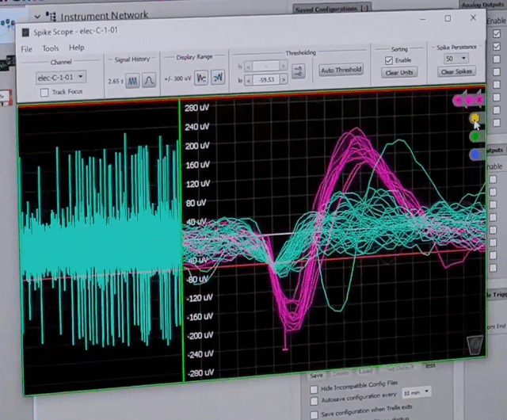
Task: Select the blue sorting unit swatch
Action: (x=475, y=155)
